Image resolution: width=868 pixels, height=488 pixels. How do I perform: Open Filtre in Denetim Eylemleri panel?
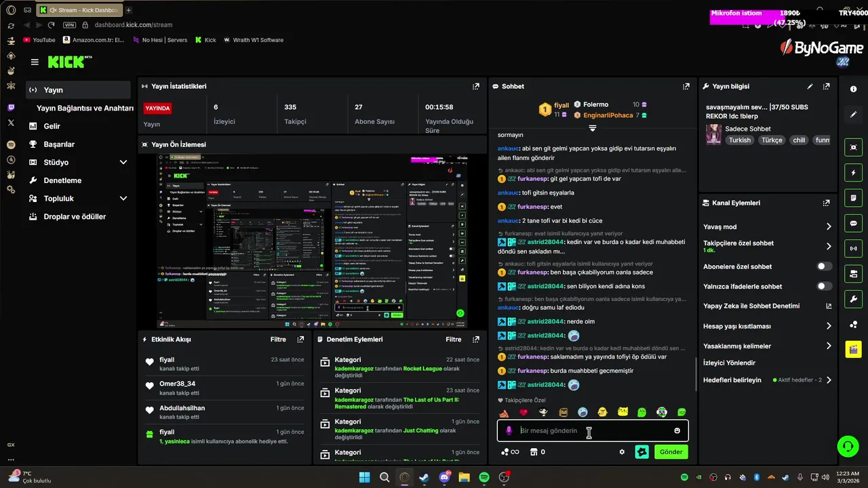coord(453,340)
